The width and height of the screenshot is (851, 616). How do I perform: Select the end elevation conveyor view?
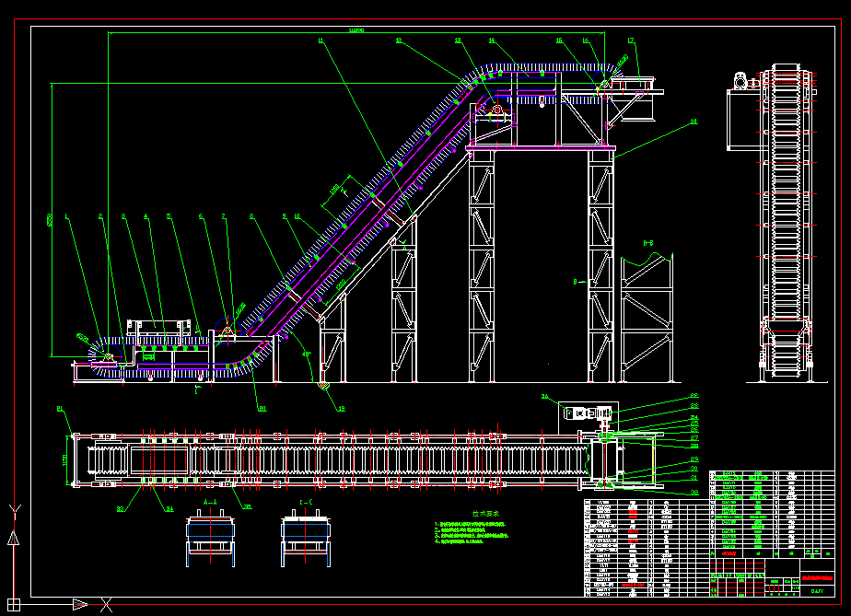786,223
